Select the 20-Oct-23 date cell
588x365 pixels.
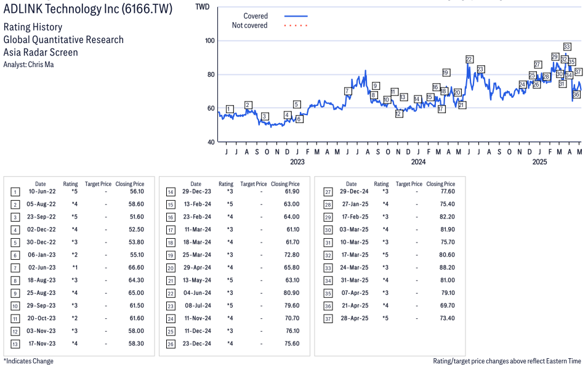[42, 318]
